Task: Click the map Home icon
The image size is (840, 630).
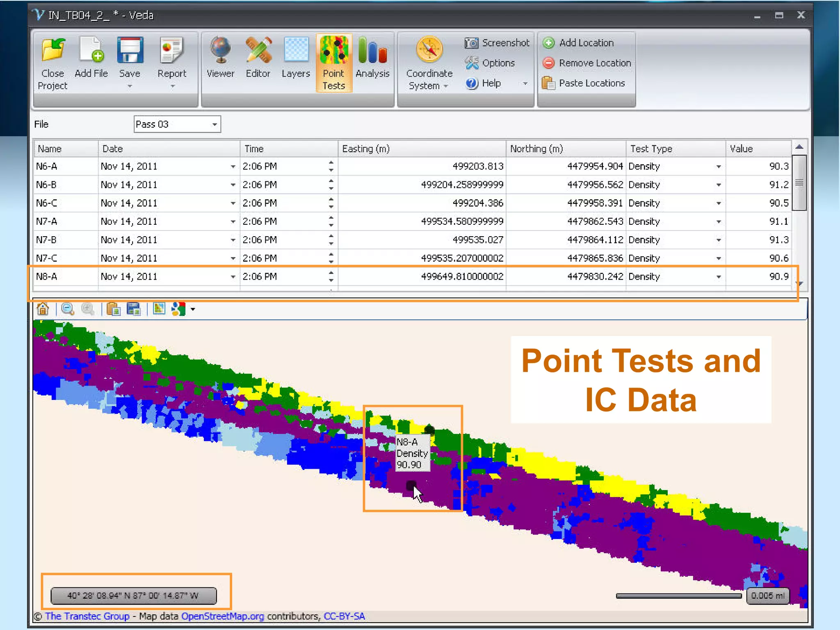Action: [x=43, y=309]
